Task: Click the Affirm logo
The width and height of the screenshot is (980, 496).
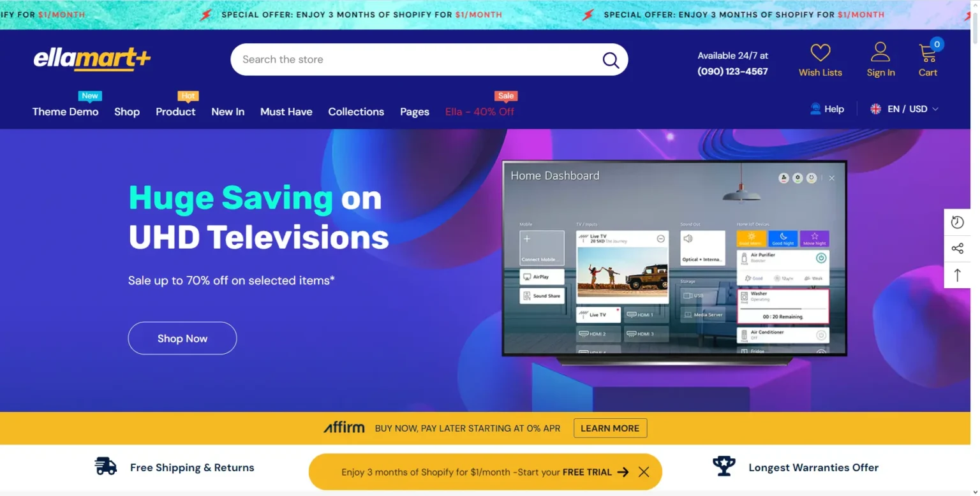Action: click(x=344, y=428)
